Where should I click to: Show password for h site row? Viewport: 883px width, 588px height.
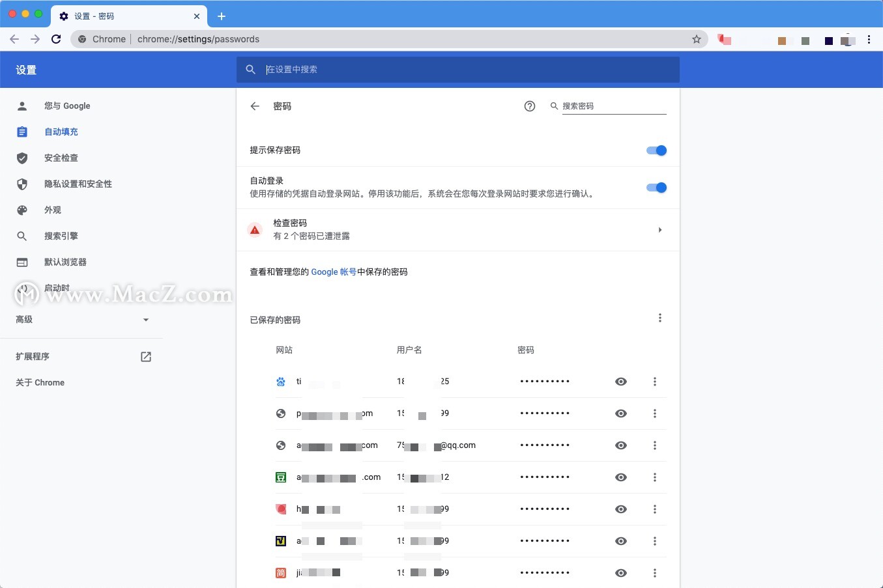pyautogui.click(x=621, y=509)
